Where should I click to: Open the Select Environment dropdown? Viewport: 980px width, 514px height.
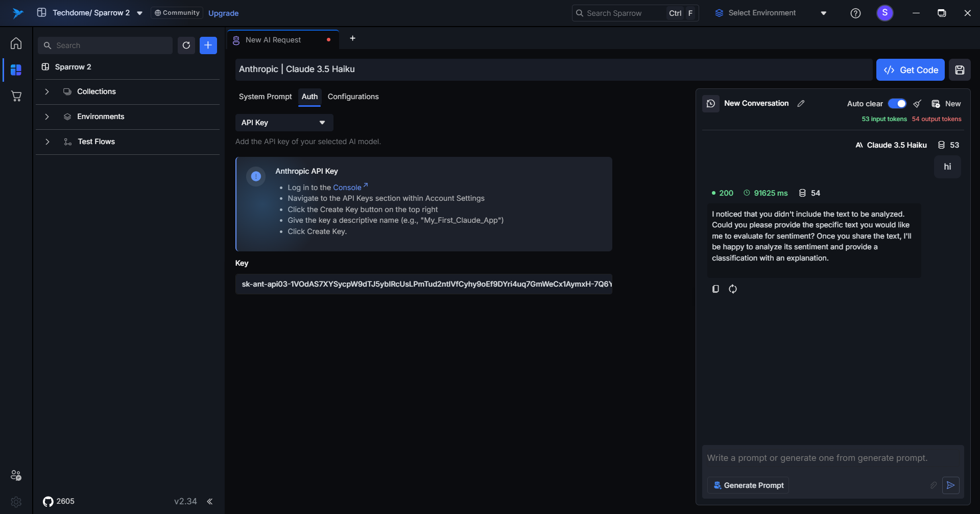coord(770,13)
